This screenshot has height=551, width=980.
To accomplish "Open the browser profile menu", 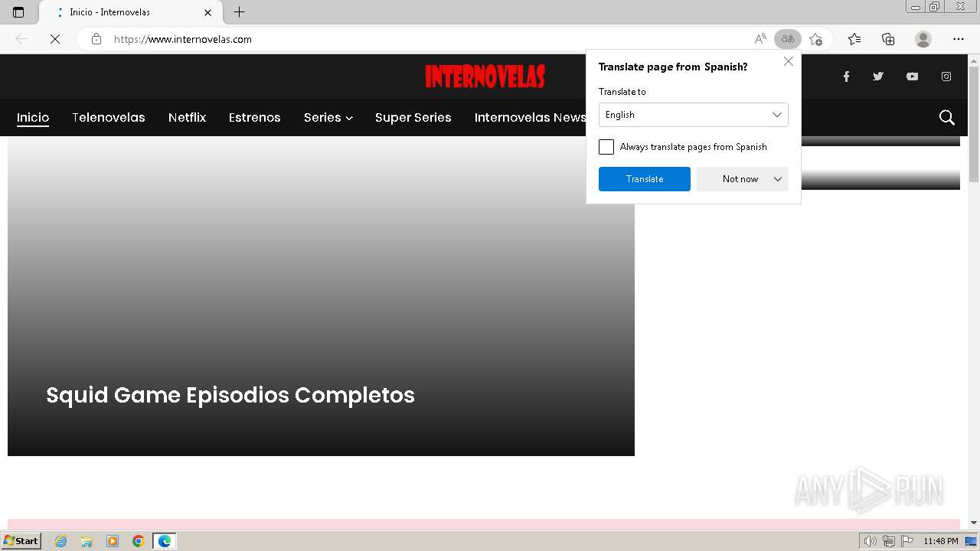I will point(923,39).
